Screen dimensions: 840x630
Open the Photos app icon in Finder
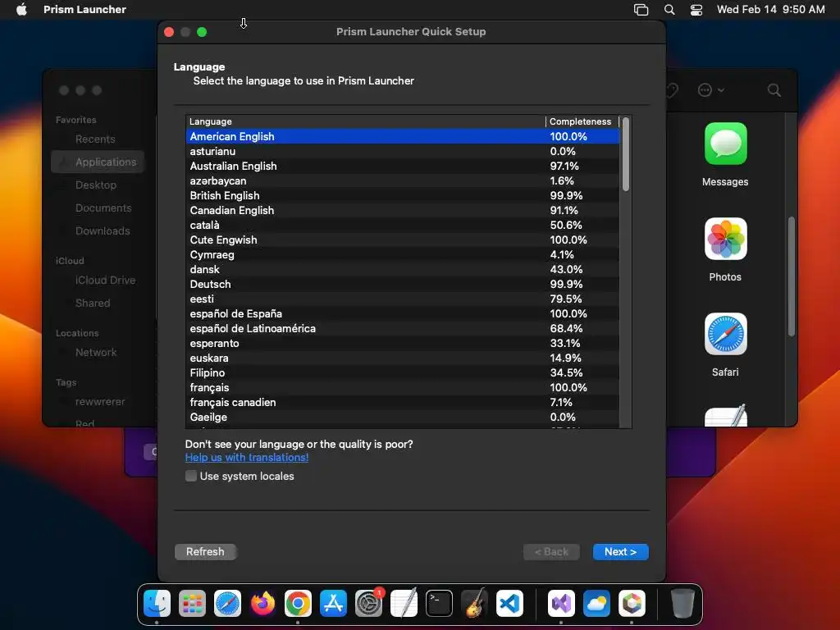pyautogui.click(x=725, y=239)
